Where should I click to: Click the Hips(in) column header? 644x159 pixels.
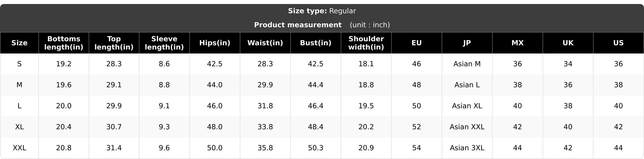(215, 43)
